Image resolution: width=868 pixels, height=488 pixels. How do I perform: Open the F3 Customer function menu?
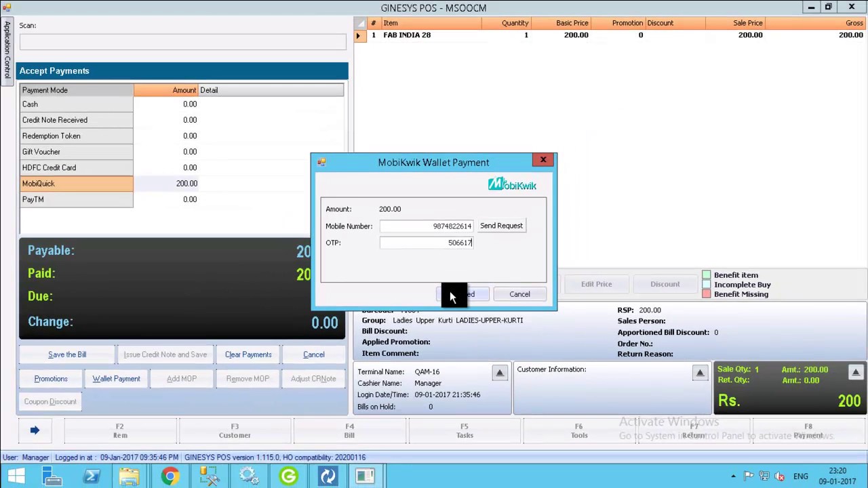(235, 430)
